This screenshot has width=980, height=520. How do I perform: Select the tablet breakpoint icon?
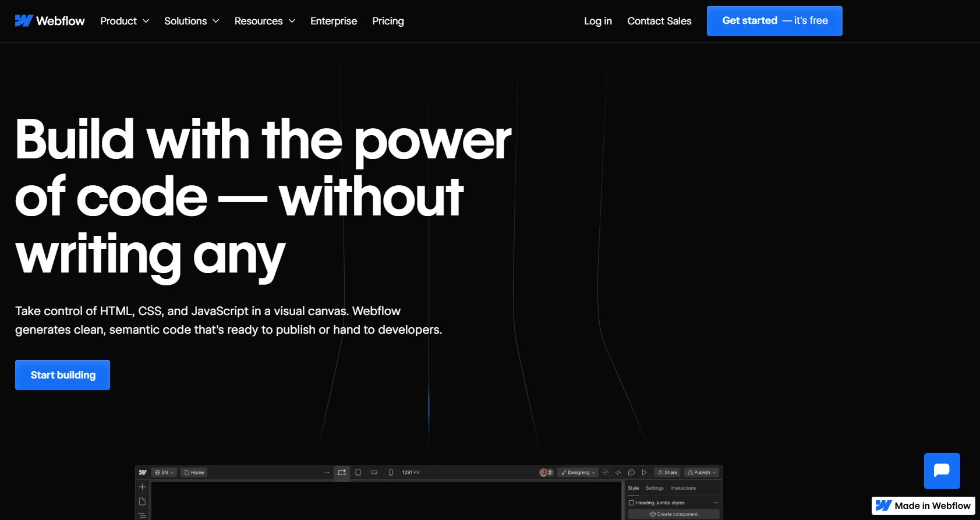(x=358, y=472)
